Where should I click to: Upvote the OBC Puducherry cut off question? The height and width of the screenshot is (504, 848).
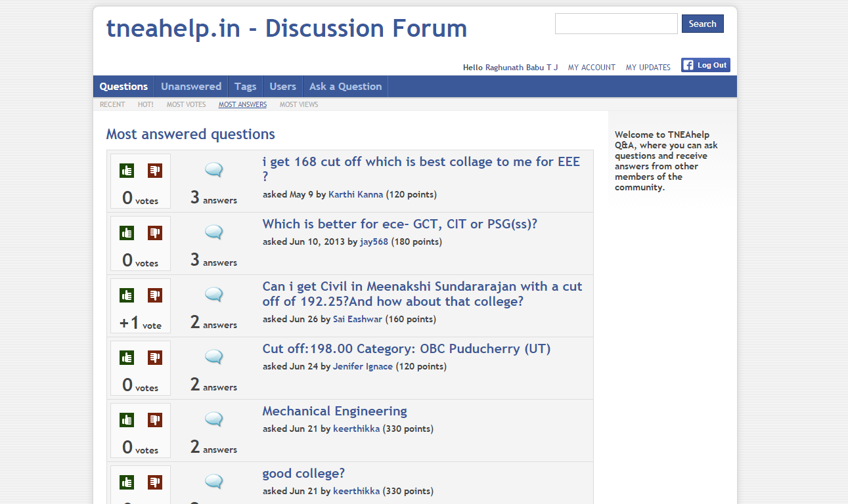(x=127, y=358)
